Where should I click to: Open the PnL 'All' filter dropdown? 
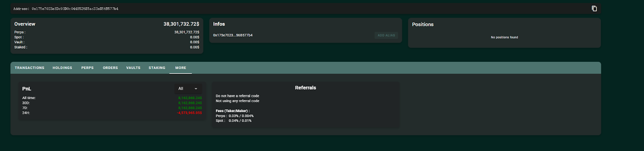188,89
